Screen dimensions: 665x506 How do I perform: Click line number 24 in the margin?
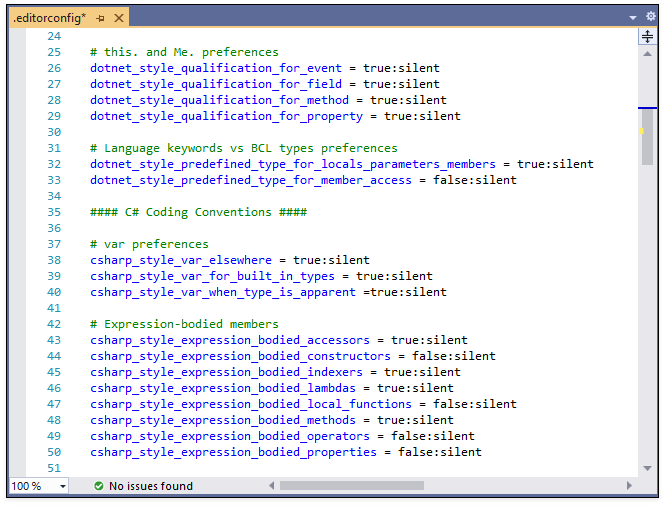click(54, 36)
